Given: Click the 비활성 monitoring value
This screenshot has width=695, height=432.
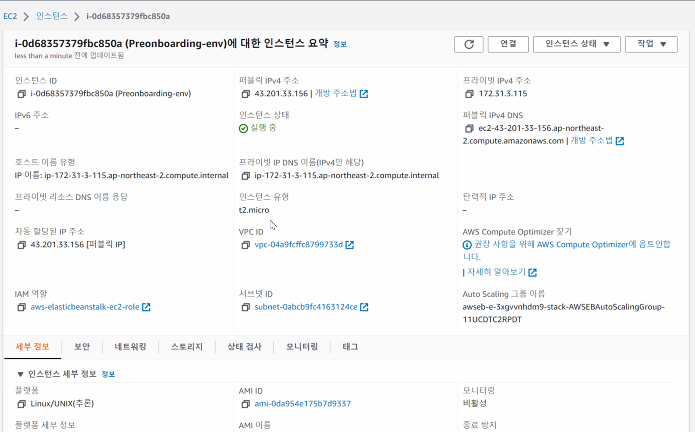Looking at the screenshot, I should [x=475, y=404].
